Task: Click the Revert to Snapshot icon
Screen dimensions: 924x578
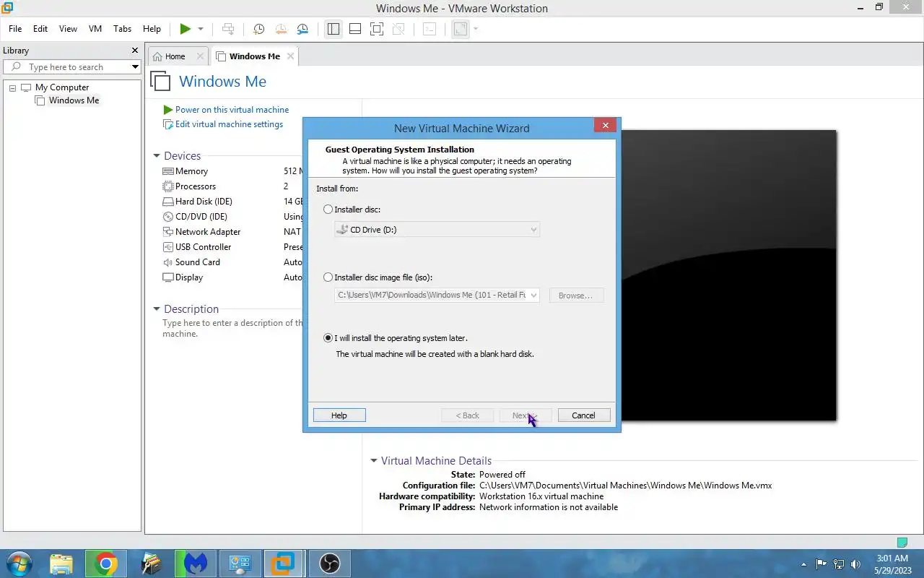Action: pyautogui.click(x=280, y=29)
